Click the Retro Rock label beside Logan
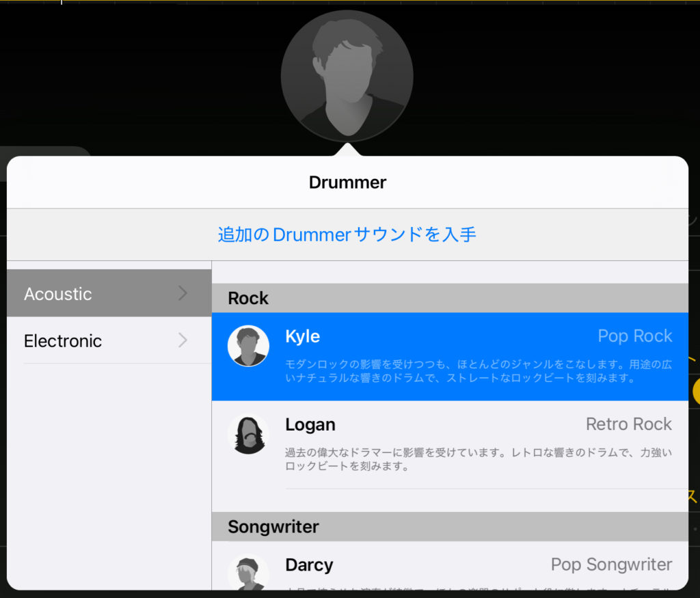 coord(628,424)
